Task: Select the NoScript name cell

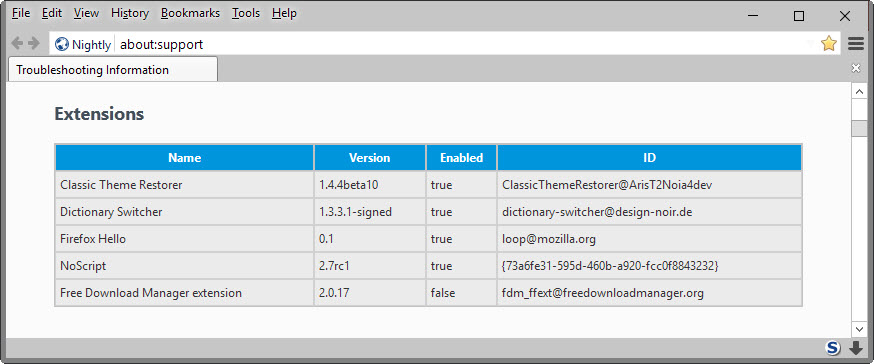Action: [184, 266]
